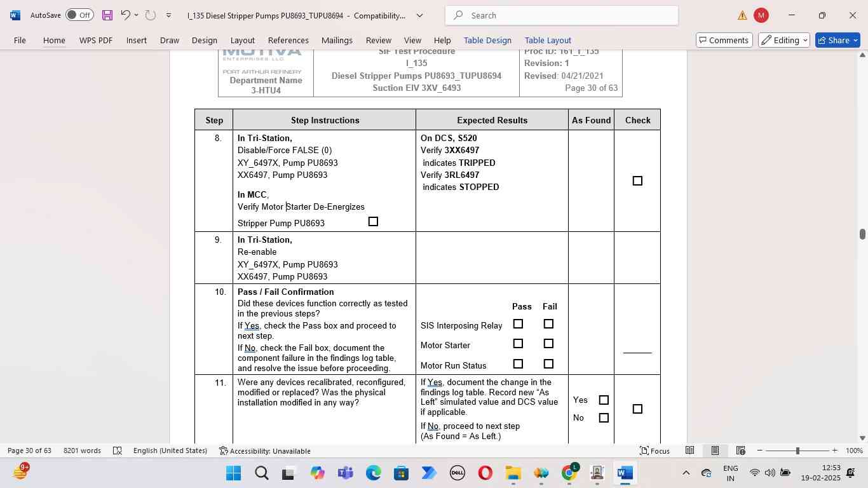Viewport: 868px width, 488px height.
Task: Check Pass for Motor Run Status
Action: click(518, 364)
